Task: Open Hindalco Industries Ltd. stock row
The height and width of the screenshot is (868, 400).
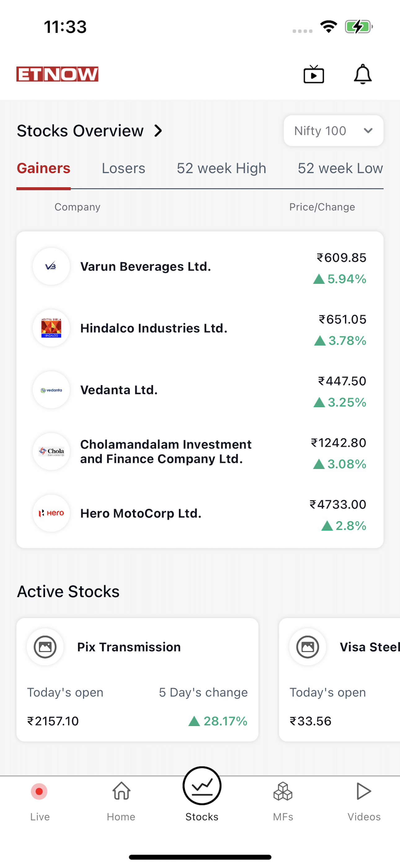Action: tap(200, 328)
